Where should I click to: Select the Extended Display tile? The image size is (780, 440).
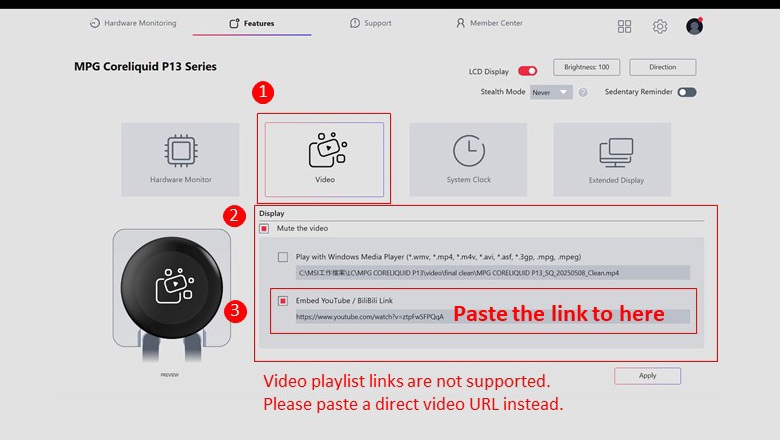tap(612, 160)
